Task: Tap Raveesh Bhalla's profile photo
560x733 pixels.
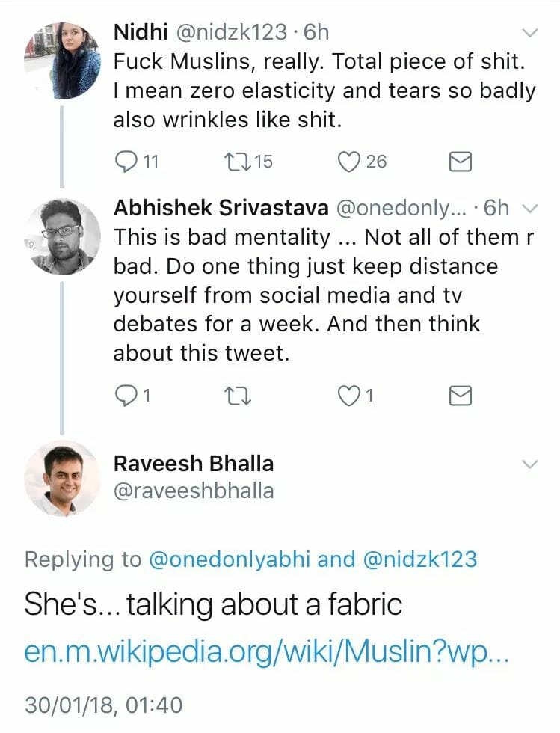Action: point(61,479)
